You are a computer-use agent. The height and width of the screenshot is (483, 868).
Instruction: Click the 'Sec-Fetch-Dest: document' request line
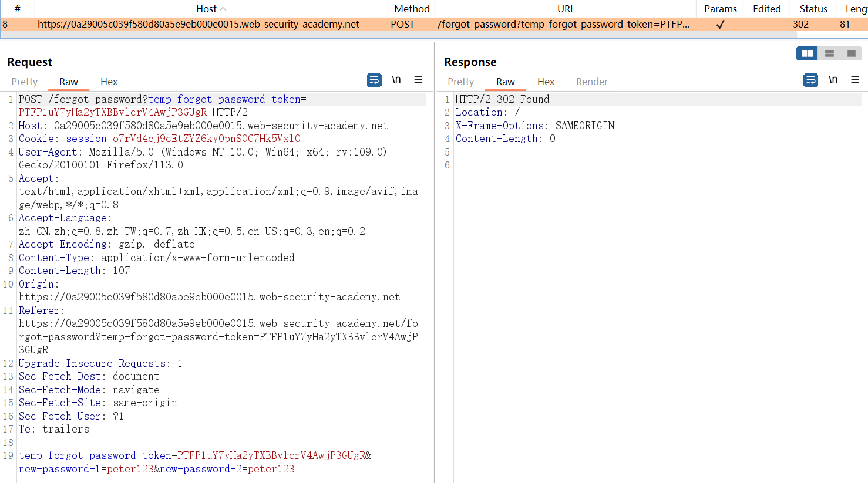pos(89,376)
